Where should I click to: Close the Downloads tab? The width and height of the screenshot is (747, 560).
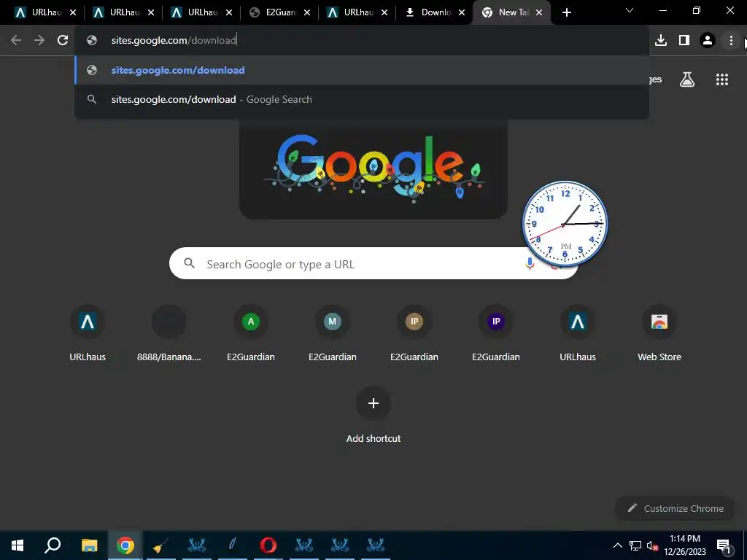pos(462,13)
